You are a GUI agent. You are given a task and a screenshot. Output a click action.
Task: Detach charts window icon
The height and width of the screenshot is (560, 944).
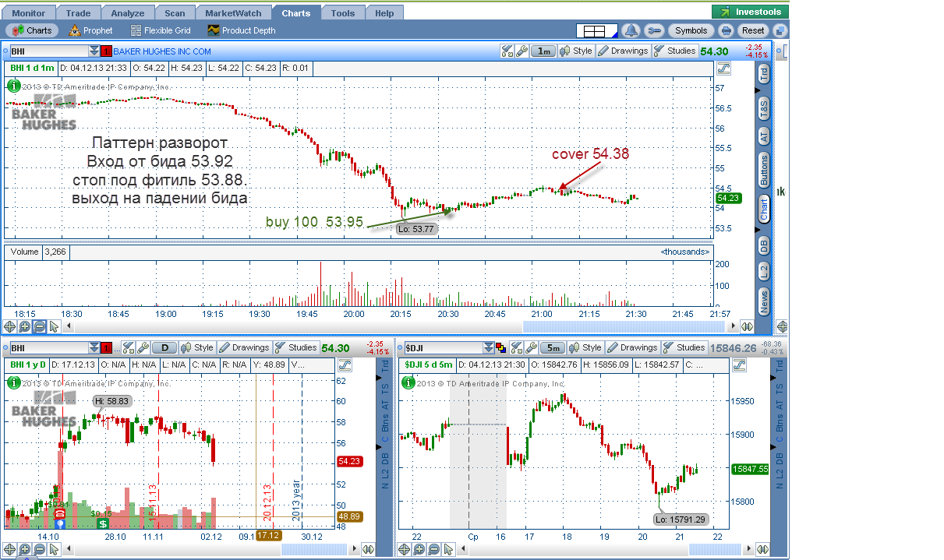[x=780, y=30]
